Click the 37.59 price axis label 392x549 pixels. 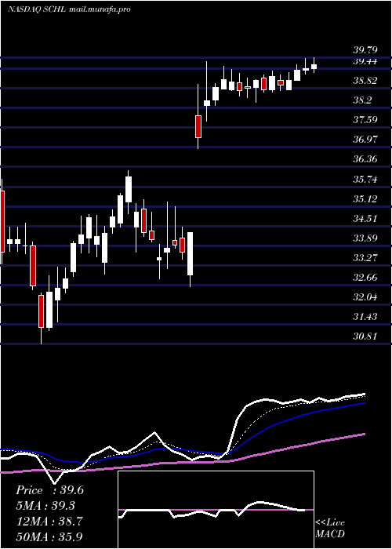(365, 121)
